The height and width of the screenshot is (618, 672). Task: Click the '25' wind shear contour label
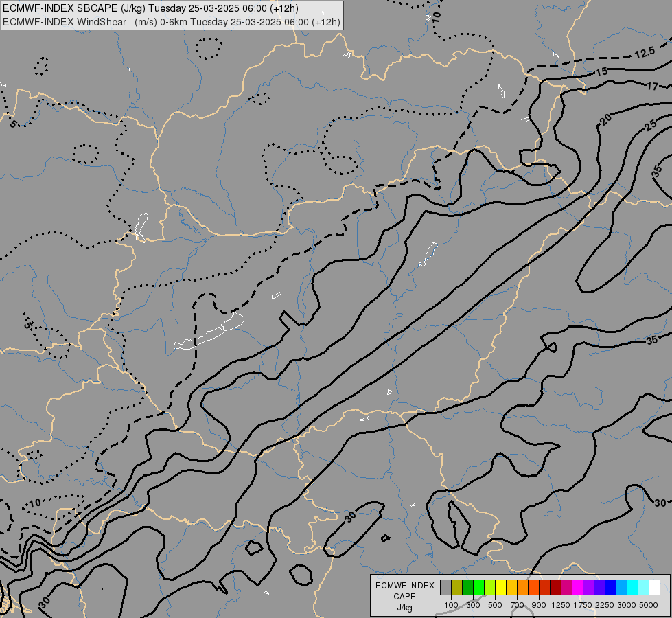click(x=651, y=125)
